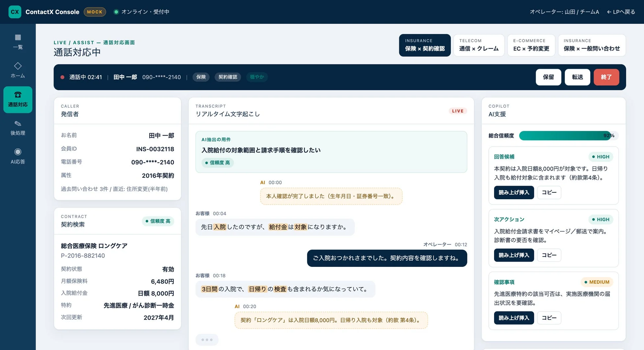Click 会員ID value INS-0032118
The image size is (644, 350).
tap(155, 149)
